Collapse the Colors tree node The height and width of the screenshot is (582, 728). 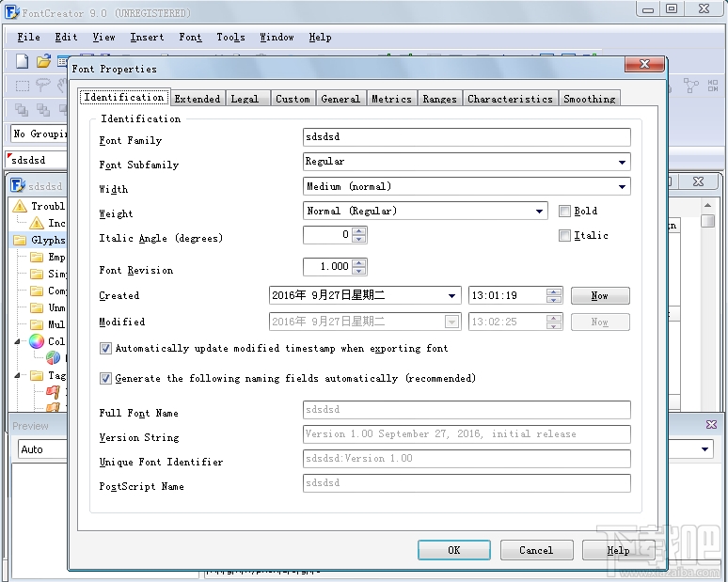(17, 341)
